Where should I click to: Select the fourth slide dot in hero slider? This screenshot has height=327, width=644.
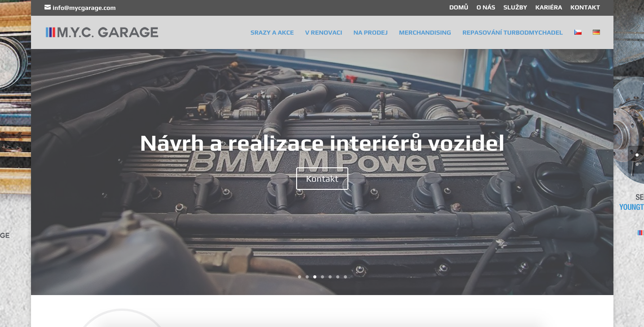322,277
